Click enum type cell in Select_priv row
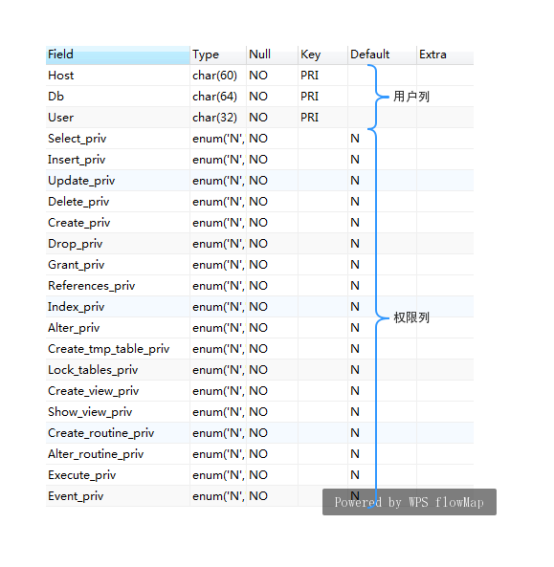This screenshot has width=554, height=567. [x=218, y=138]
